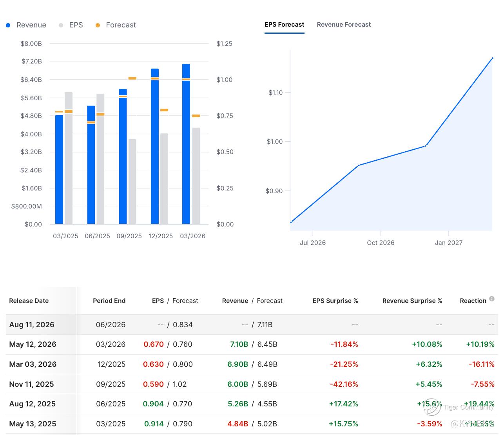
Task: Click the 7.11B revenue forecast value
Action: [265, 324]
